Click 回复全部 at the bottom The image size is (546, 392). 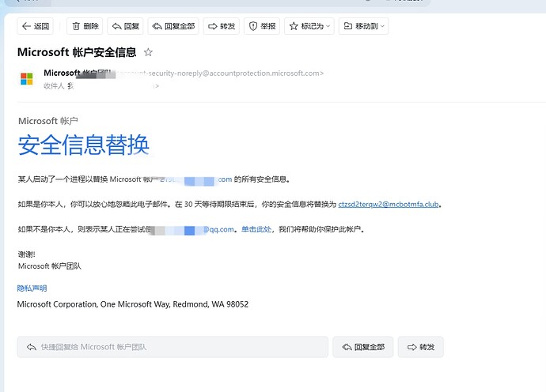click(363, 347)
